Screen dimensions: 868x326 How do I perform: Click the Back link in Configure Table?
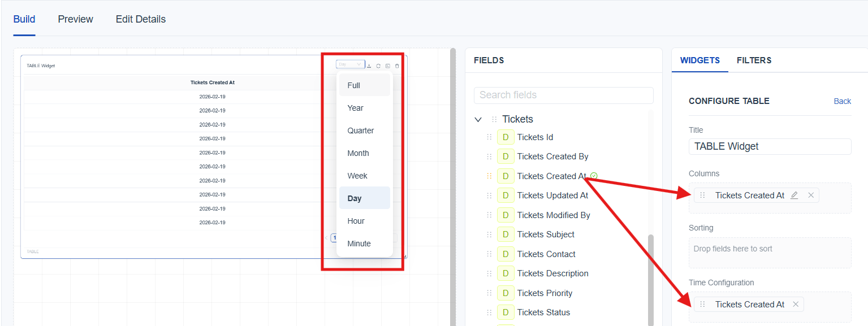842,101
